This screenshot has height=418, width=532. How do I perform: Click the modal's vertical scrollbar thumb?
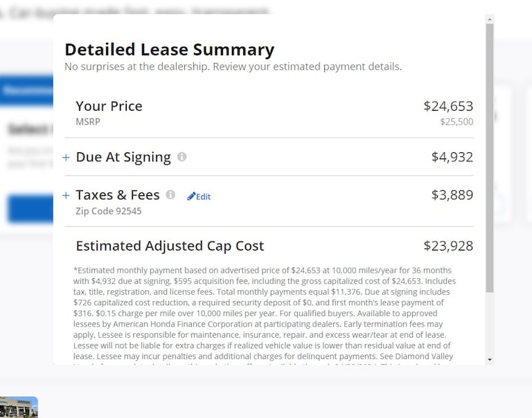tap(490, 152)
